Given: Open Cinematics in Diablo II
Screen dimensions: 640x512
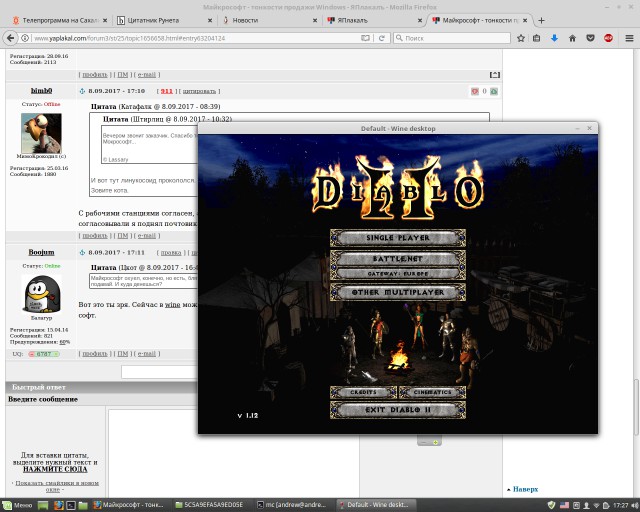Looking at the screenshot, I should pyautogui.click(x=432, y=392).
